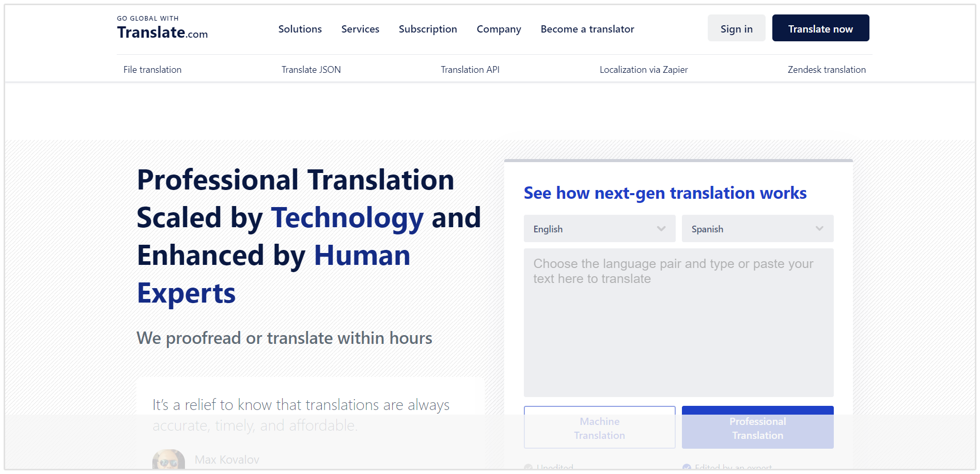Screen dimensions: 980x474
Task: Select Machine Translation mode
Action: (x=599, y=428)
